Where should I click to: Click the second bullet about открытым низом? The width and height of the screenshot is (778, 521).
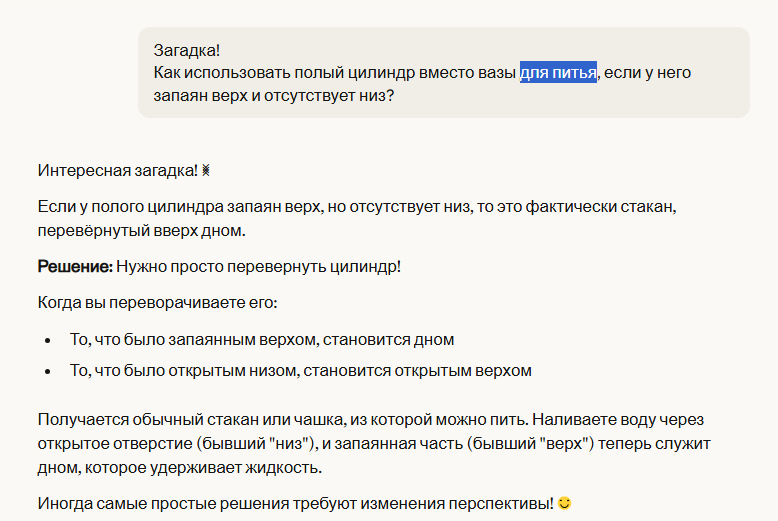300,371
